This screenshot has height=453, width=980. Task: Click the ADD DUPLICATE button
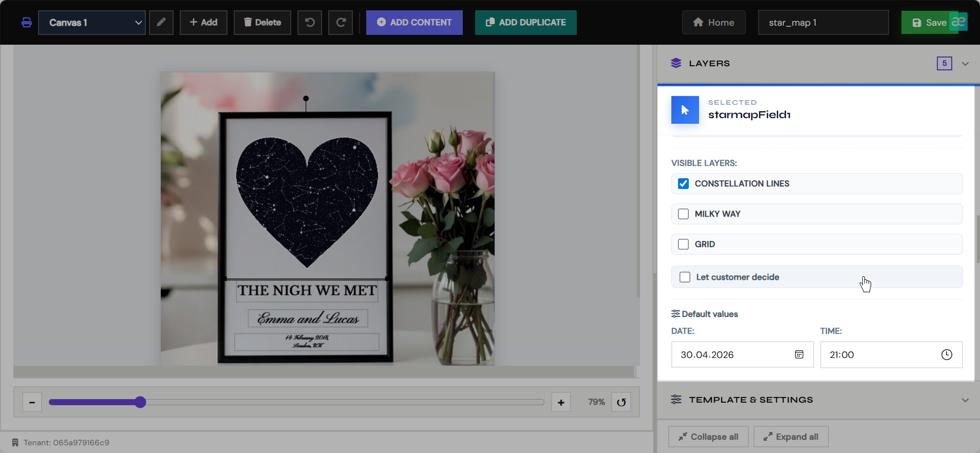point(526,23)
